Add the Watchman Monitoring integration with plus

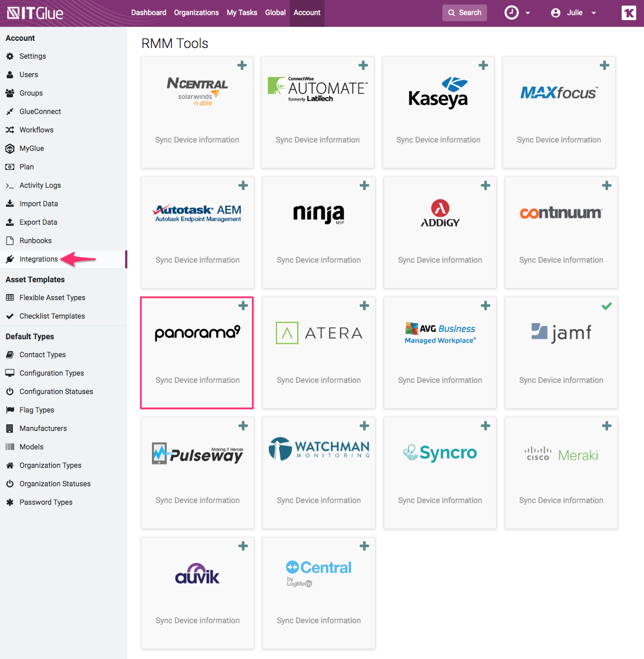(x=364, y=426)
